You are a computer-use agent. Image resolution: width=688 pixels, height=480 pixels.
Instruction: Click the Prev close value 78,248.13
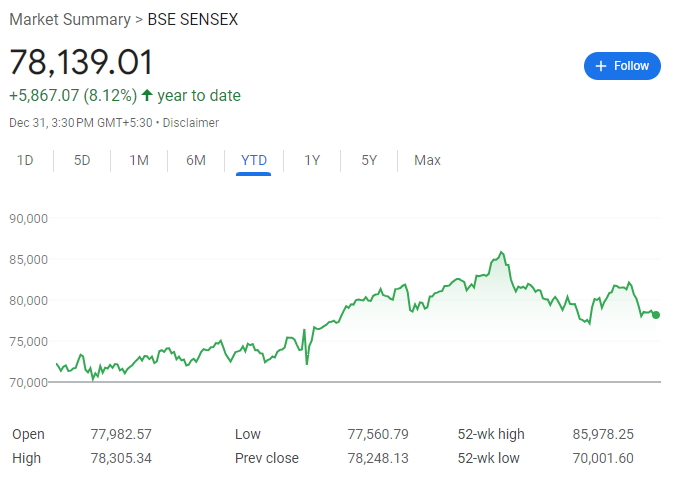[x=380, y=458]
